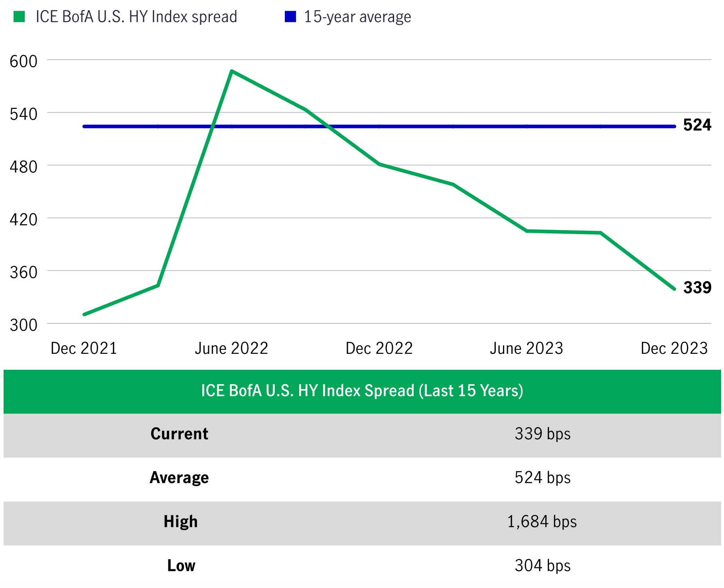Select the "June 2023" x-axis label
Viewport: 724px width, 588px height.
[526, 348]
